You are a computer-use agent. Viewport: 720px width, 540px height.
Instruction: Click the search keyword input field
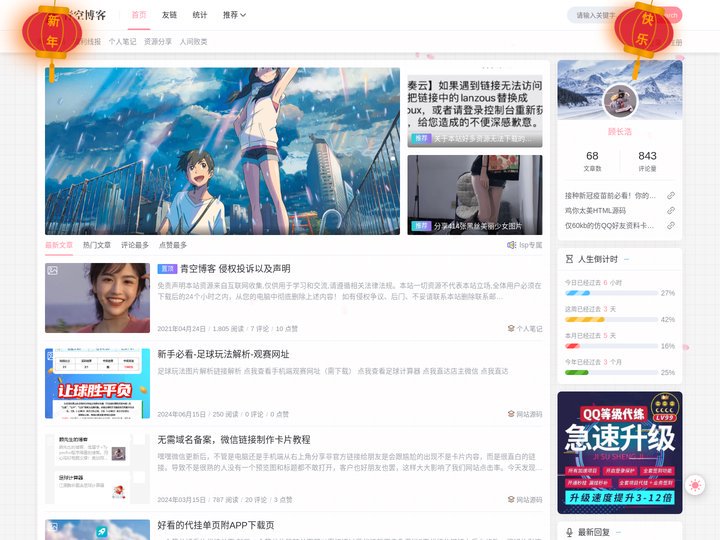click(x=595, y=15)
